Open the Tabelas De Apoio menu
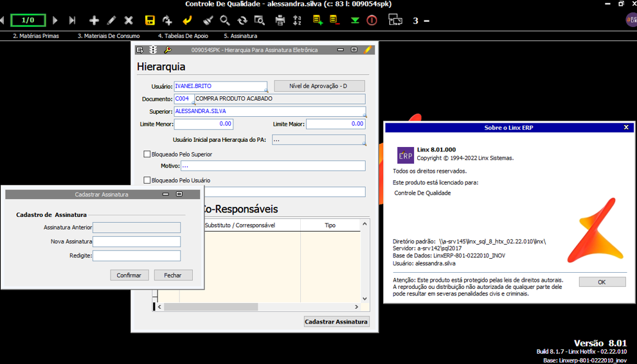The height and width of the screenshot is (364, 637). (x=183, y=36)
